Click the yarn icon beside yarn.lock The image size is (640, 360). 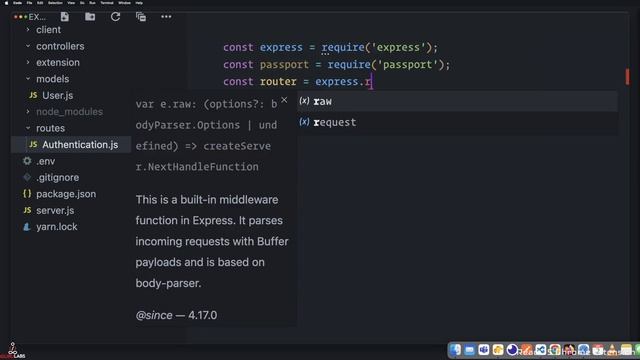(27, 227)
